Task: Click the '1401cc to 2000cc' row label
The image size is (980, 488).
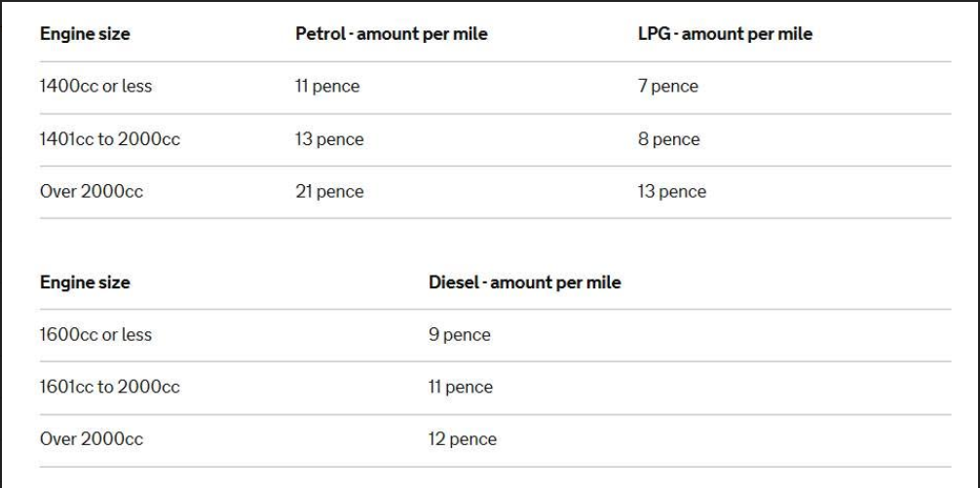Action: (110, 138)
